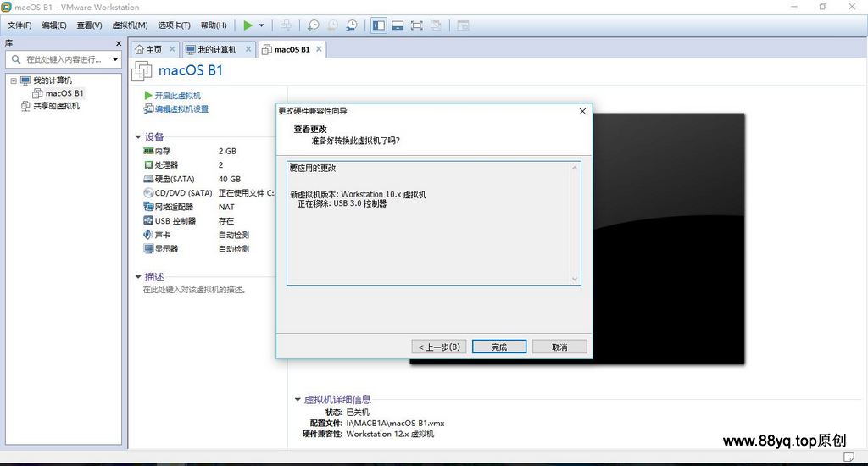Open the 虚拟机(M) menu
Image resolution: width=868 pixels, height=466 pixels.
click(130, 25)
